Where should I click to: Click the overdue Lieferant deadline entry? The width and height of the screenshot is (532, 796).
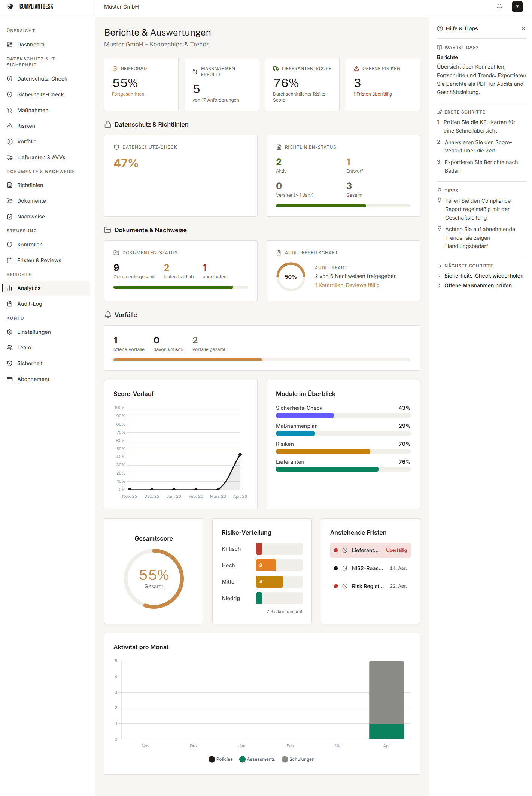coord(370,550)
